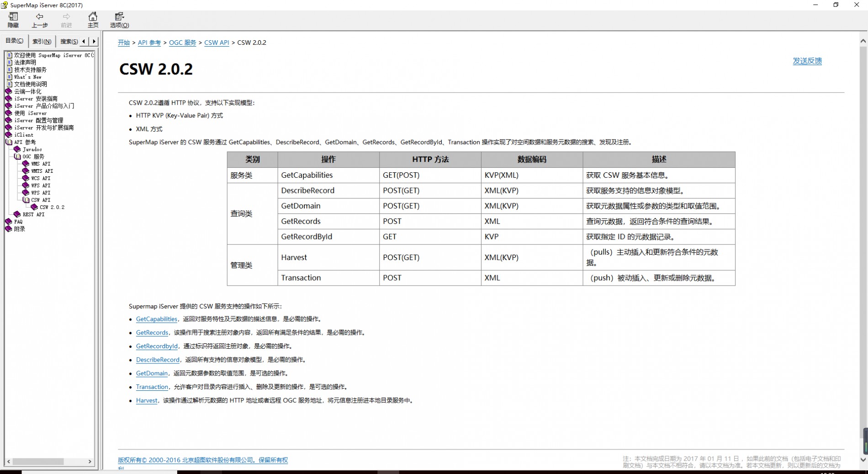Click the FAQ book icon

[x=9, y=222]
